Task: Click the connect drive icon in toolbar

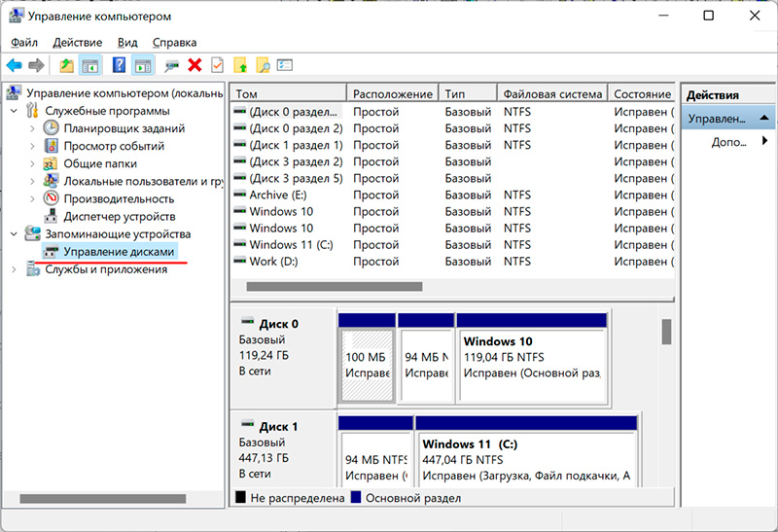Action: (x=171, y=65)
